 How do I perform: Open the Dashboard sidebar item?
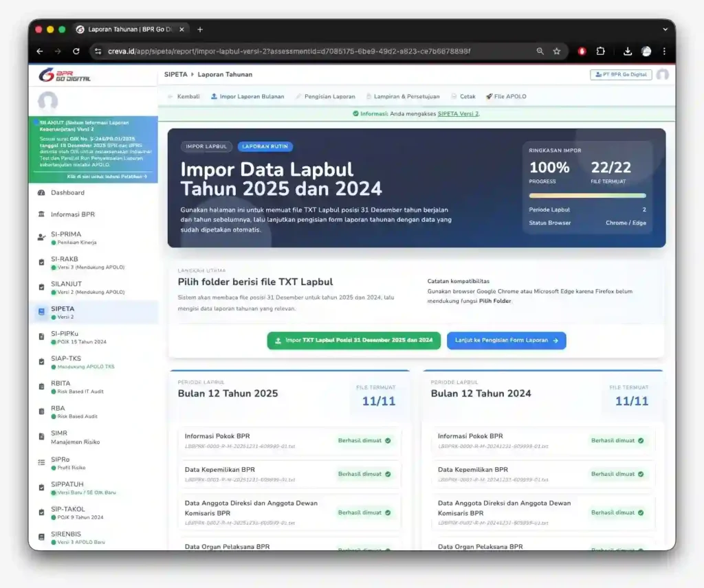67,193
